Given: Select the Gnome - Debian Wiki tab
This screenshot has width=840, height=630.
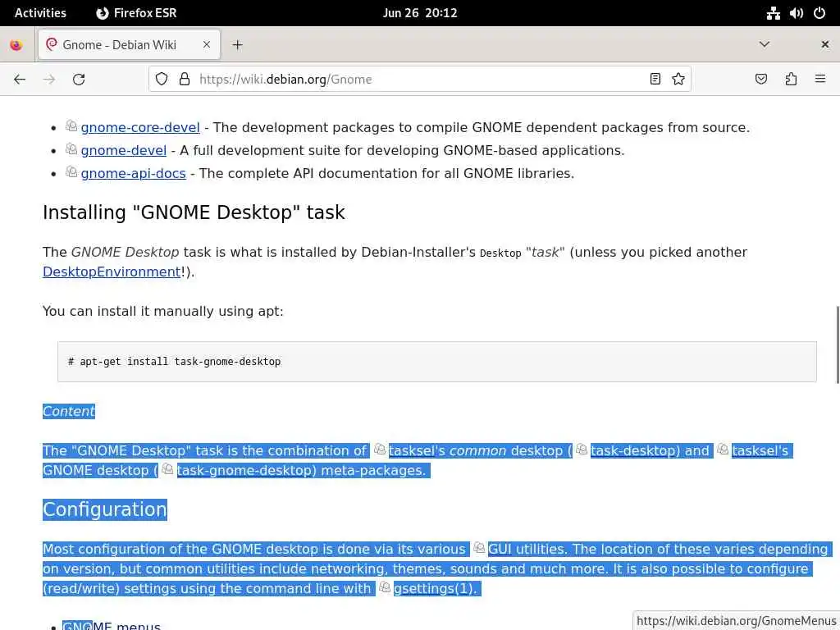Looking at the screenshot, I should click(x=129, y=44).
